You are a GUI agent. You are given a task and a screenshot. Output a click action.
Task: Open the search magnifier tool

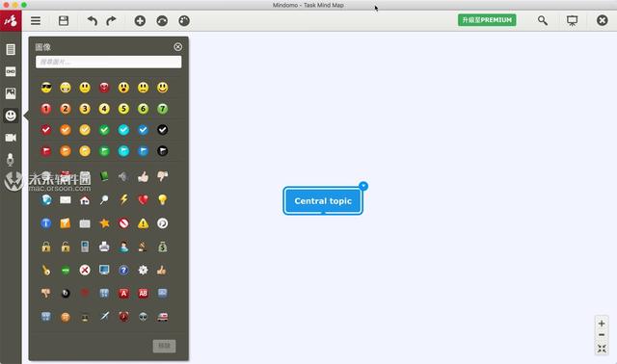(543, 20)
